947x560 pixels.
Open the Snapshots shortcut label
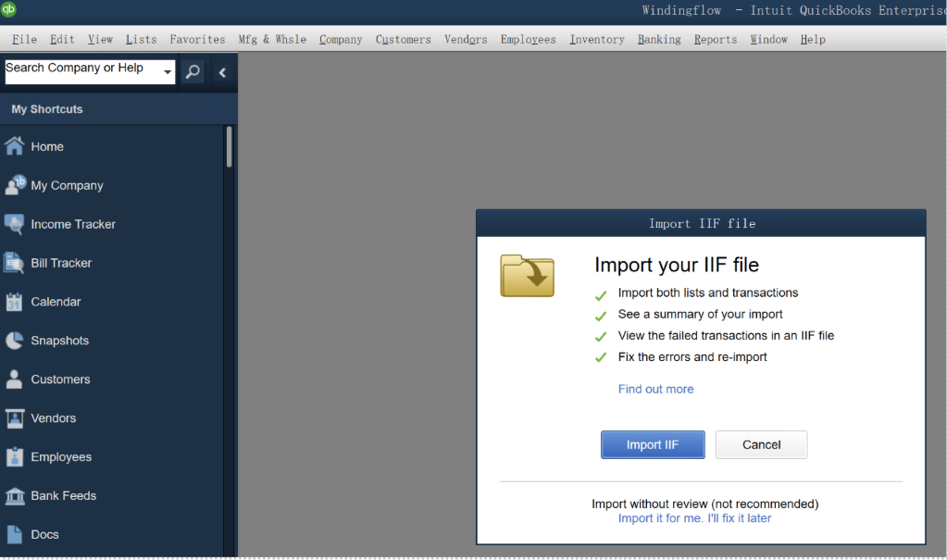(60, 341)
